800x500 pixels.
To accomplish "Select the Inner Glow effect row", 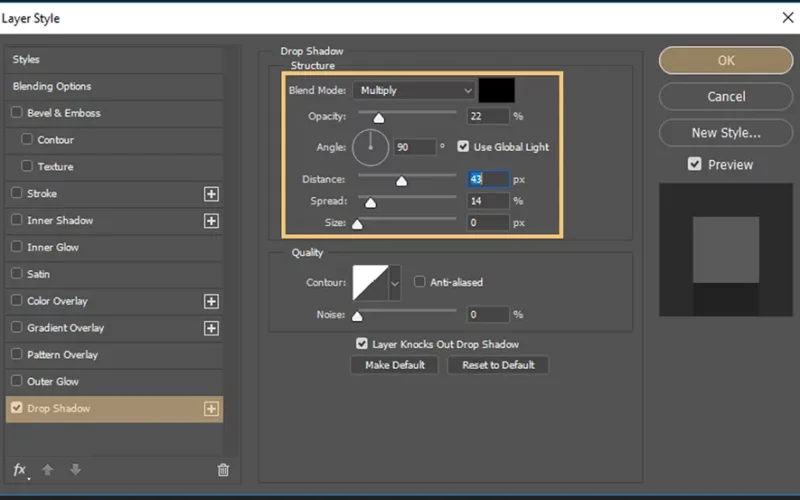I will pos(114,247).
